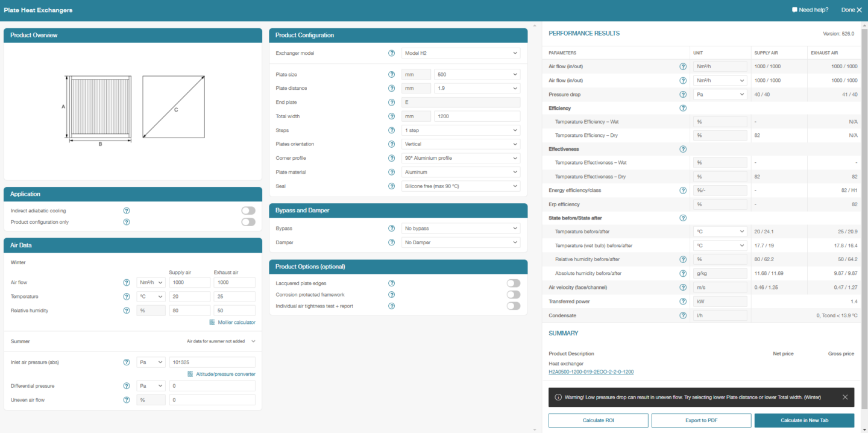Click the Mollier calculator icon
Image resolution: width=868 pixels, height=433 pixels.
212,322
